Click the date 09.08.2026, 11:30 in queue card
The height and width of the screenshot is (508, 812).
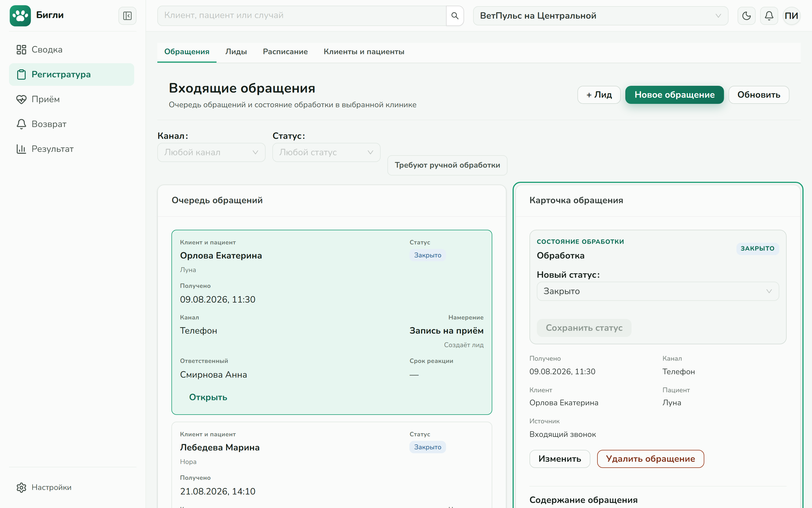coord(217,300)
